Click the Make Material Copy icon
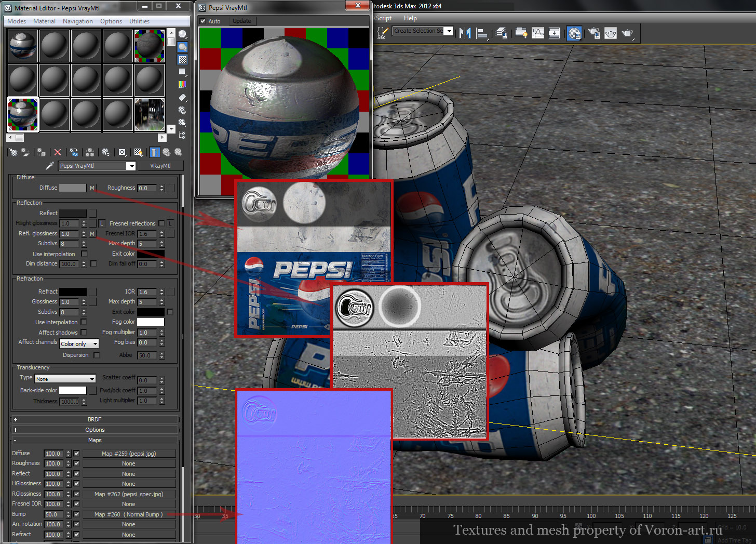The image size is (756, 544). 74,152
